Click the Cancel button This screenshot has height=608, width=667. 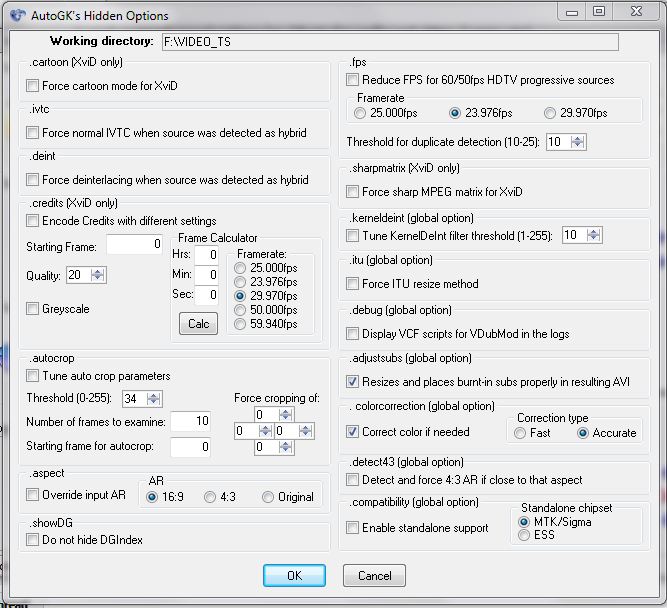pyautogui.click(x=374, y=576)
